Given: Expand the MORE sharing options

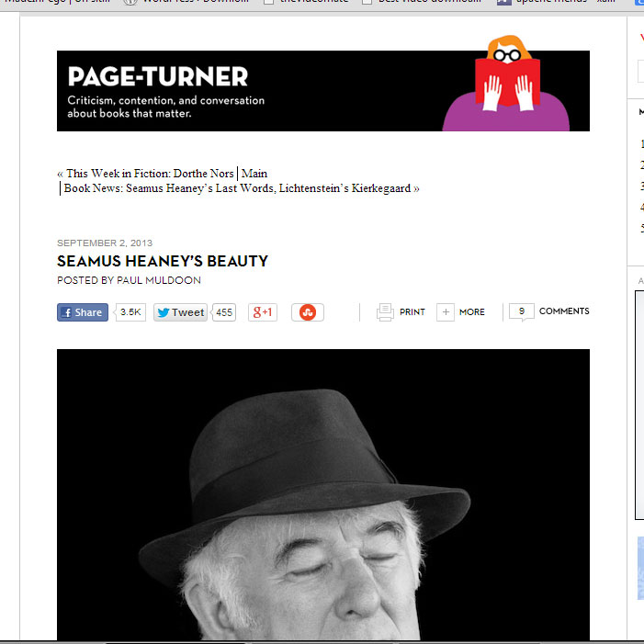Looking at the screenshot, I should (x=471, y=312).
